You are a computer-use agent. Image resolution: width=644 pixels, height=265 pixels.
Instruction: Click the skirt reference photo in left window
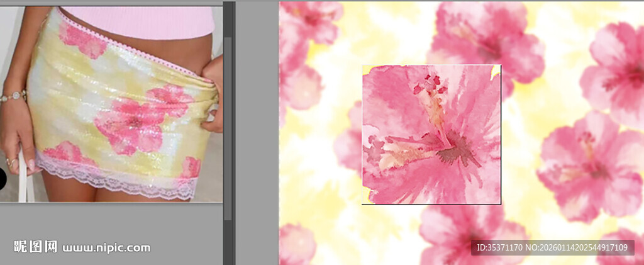coord(111,104)
